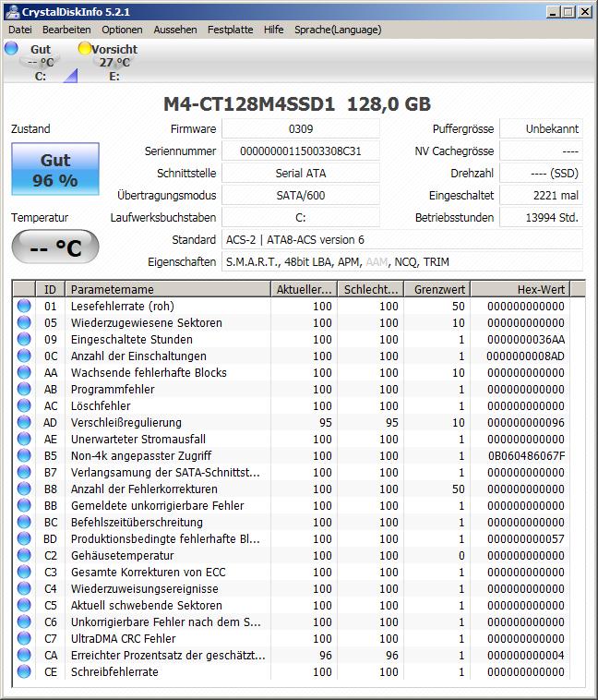Click the Laufwerksbuchstaben field showing C:
The image size is (598, 700).
tap(301, 217)
